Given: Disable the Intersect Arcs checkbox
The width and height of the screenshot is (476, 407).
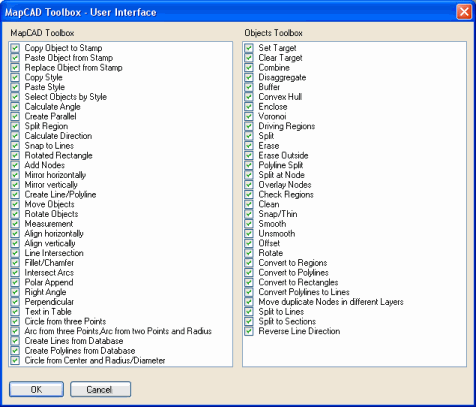Looking at the screenshot, I should click(15, 272).
